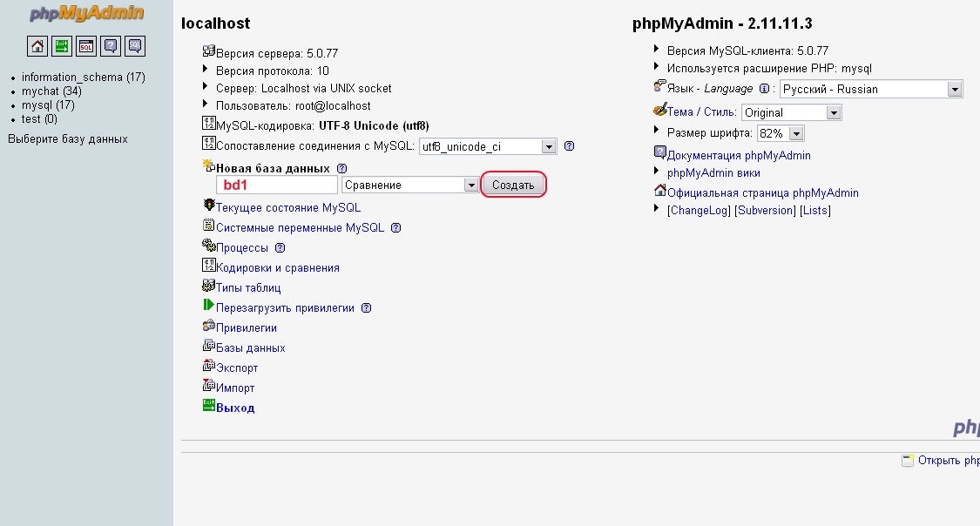Open the Тема / Стиль link
This screenshot has height=526, width=980.
tap(702, 112)
